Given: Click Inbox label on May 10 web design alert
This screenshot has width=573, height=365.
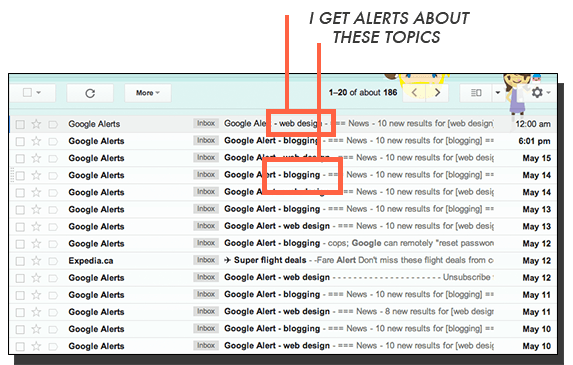Looking at the screenshot, I should coord(206,345).
